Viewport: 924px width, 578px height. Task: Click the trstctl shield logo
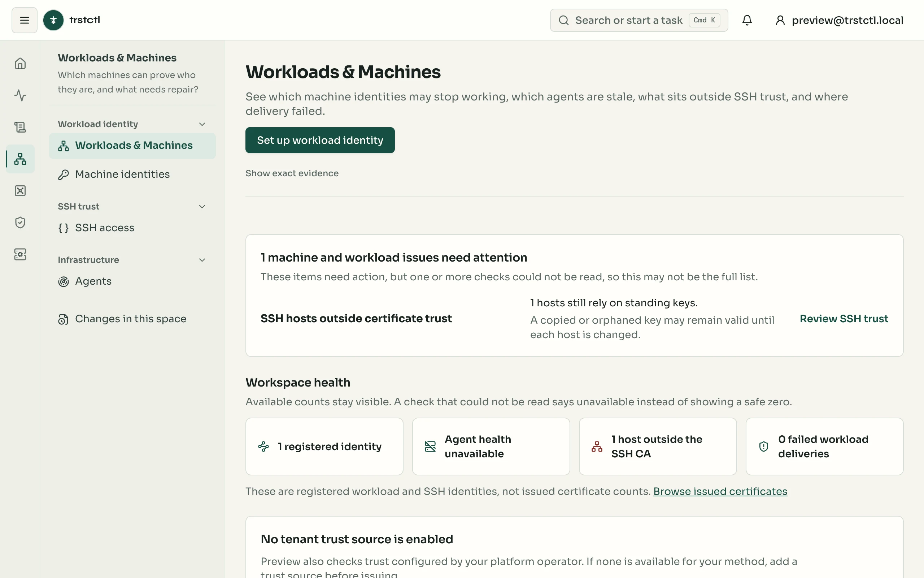pyautogui.click(x=53, y=20)
